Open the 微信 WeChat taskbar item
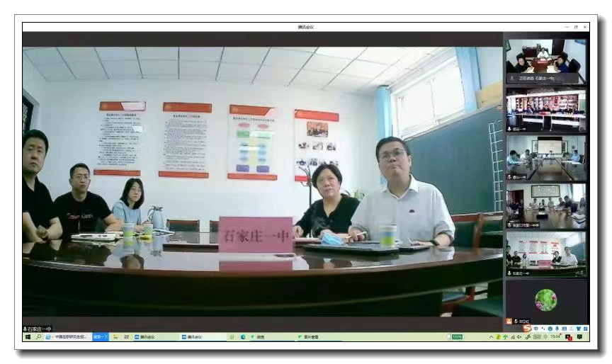 (x=258, y=337)
